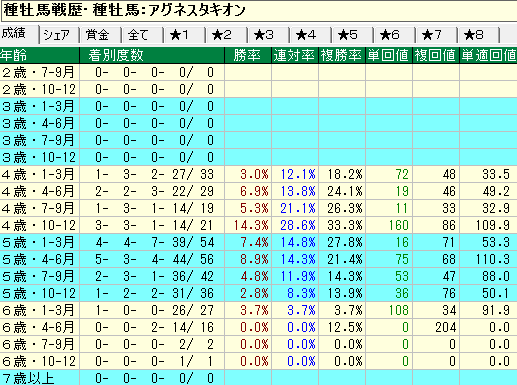Click the 109.9 単適回値 value
The image size is (517, 385).
pos(493,225)
